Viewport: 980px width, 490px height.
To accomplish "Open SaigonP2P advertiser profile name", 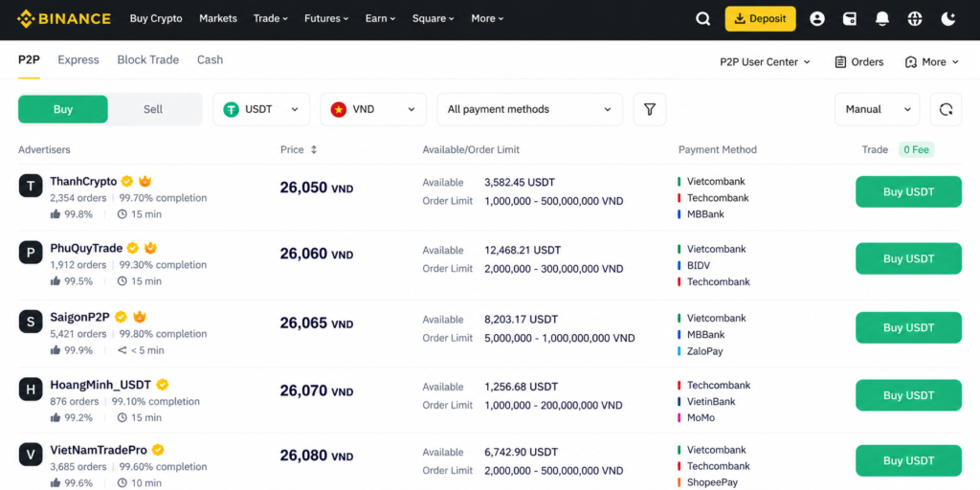I will [x=80, y=317].
